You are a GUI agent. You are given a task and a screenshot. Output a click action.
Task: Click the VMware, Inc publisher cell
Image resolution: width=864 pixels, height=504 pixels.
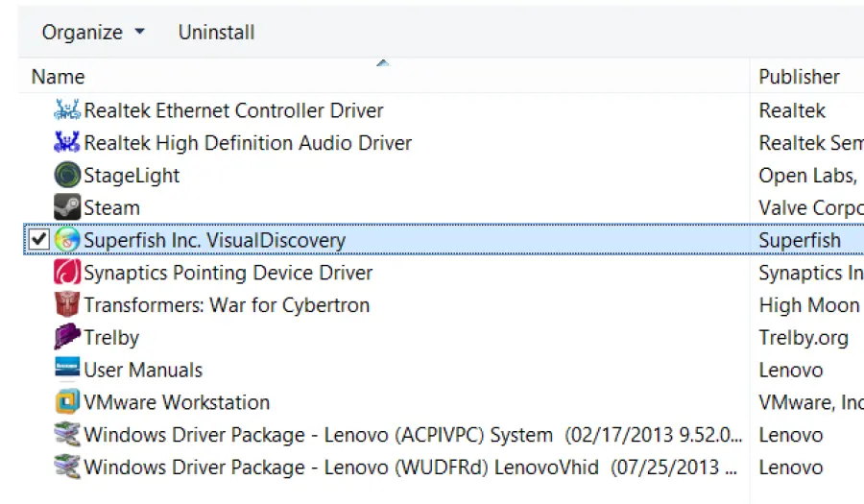(811, 402)
